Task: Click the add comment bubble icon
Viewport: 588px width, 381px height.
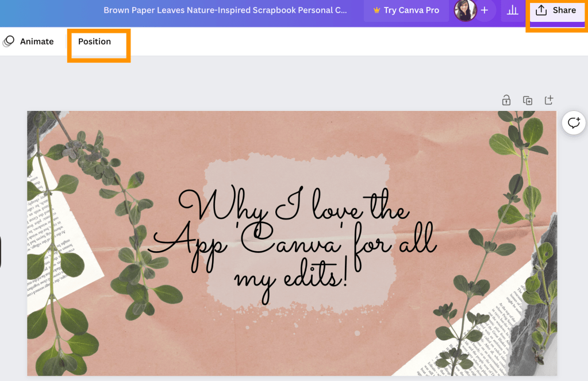Action: tap(573, 123)
